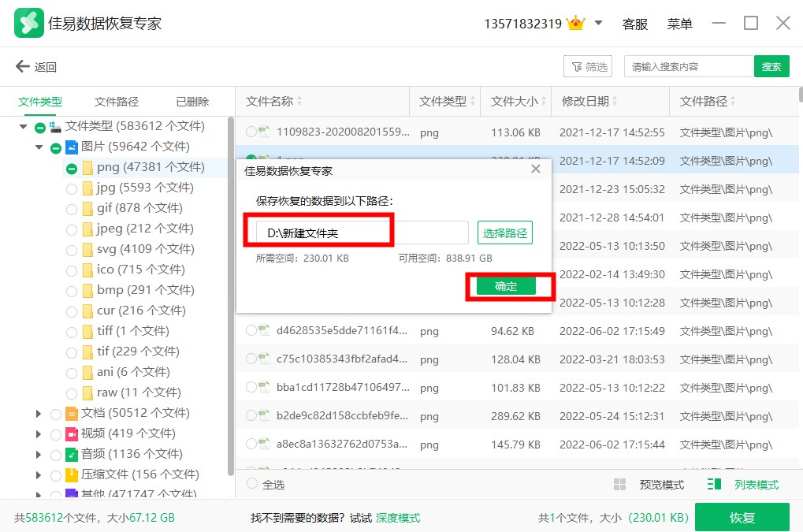This screenshot has height=532, width=803.
Task: Click the ico folder icon
Action: [87, 270]
